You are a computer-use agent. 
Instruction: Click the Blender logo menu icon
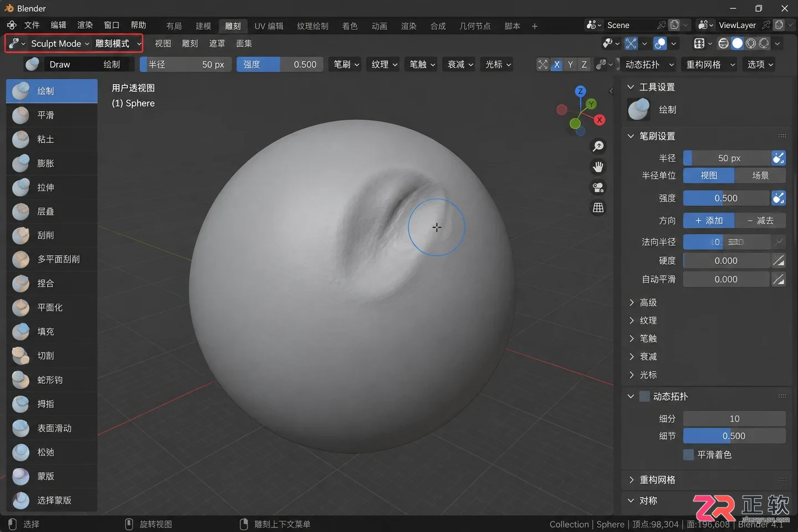(x=12, y=25)
